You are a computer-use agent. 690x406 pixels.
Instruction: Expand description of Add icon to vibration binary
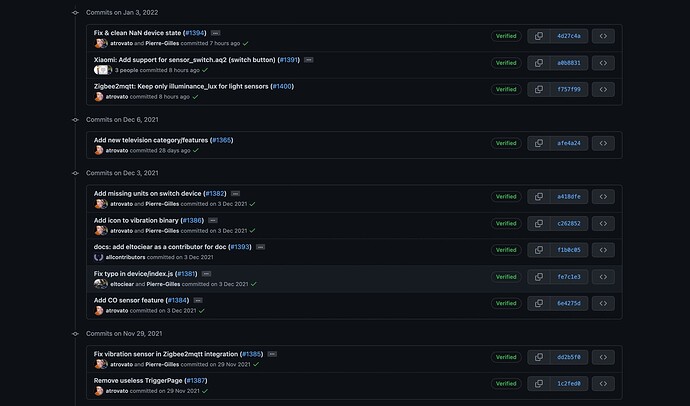(x=213, y=220)
